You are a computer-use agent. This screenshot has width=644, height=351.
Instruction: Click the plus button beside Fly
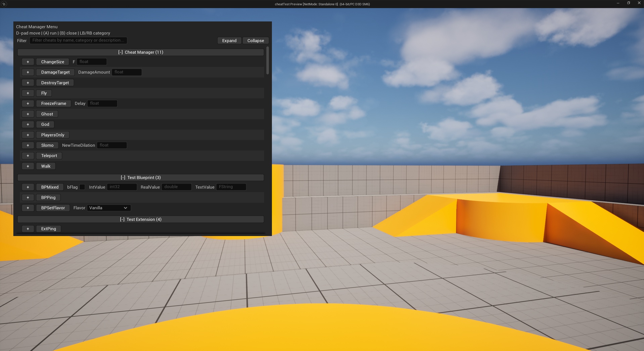pyautogui.click(x=28, y=93)
